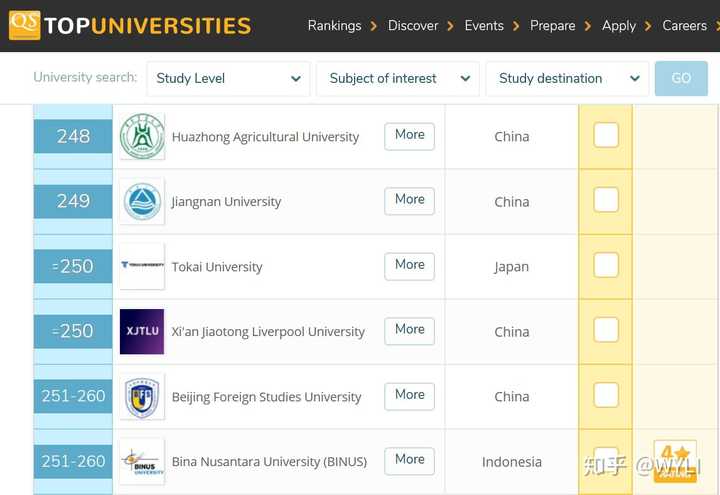Open the Huazhong Agricultural University link
This screenshot has height=495, width=720.
click(x=265, y=137)
